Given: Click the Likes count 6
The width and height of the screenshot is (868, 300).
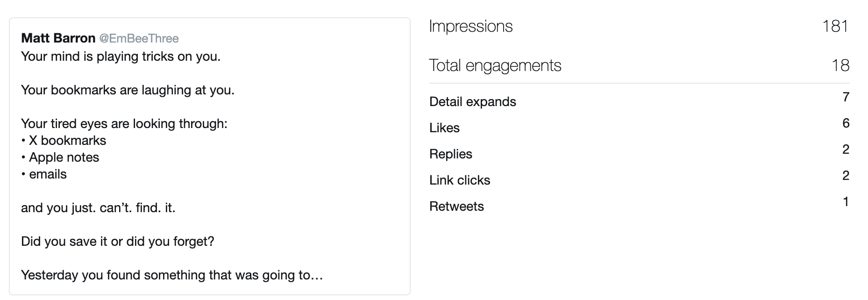Looking at the screenshot, I should coord(846,123).
